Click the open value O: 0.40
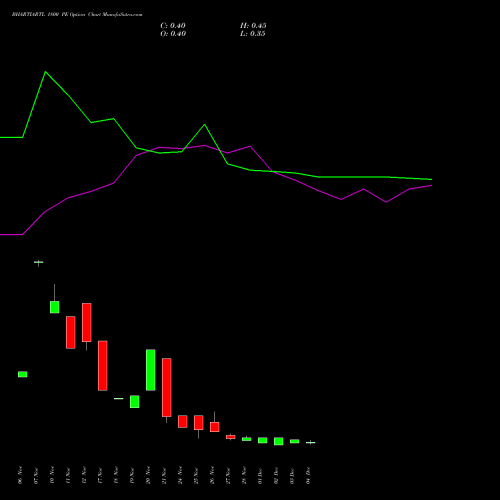The width and height of the screenshot is (500, 500). 173,34
